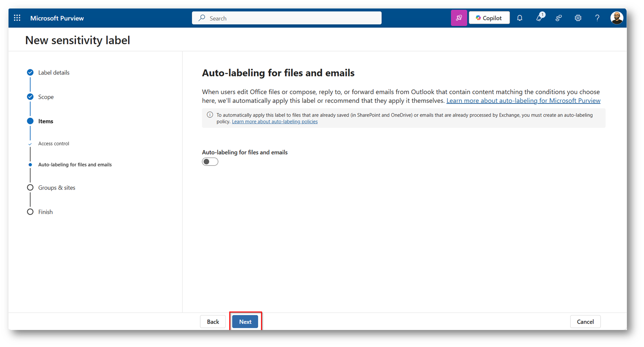Open the what's new icon with badge
This screenshot has width=644, height=347.
[539, 18]
